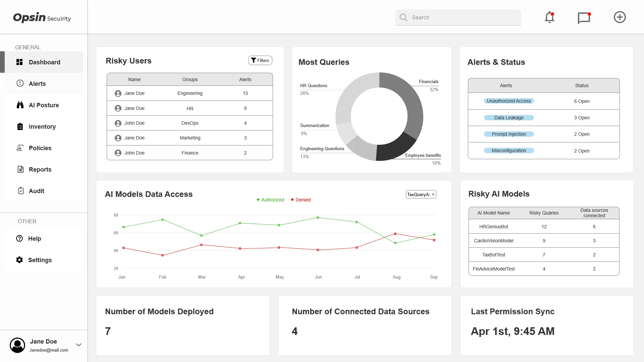The image size is (644, 362).
Task: Click the Marketing group cell
Action: (190, 138)
